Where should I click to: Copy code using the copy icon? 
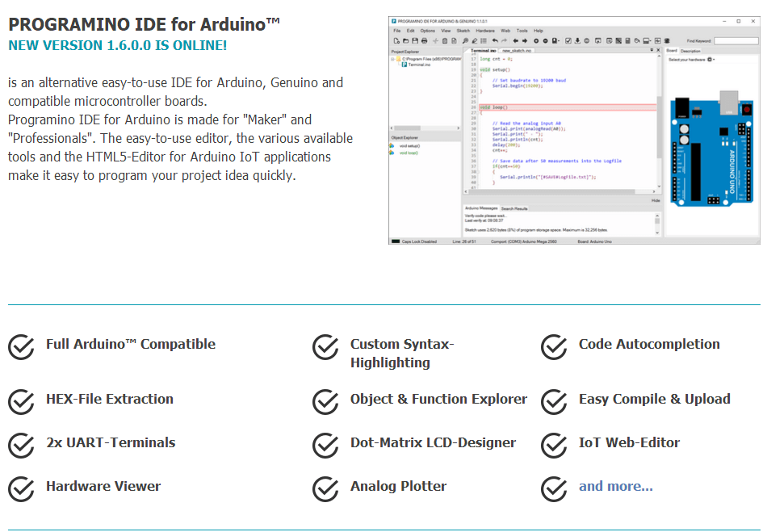click(444, 40)
